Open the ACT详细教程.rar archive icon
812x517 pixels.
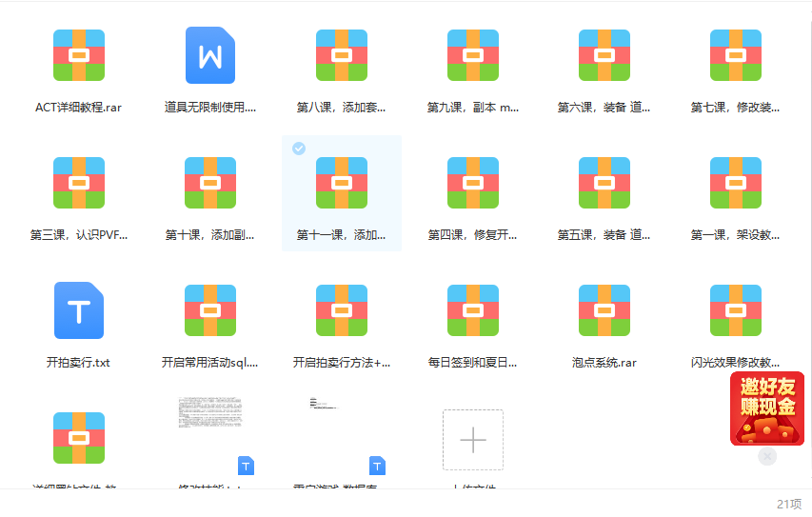79,55
